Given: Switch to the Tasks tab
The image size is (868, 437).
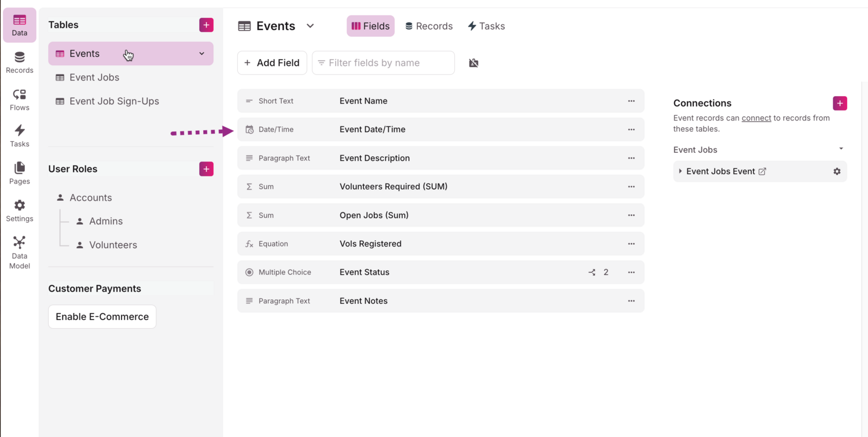Looking at the screenshot, I should (486, 26).
